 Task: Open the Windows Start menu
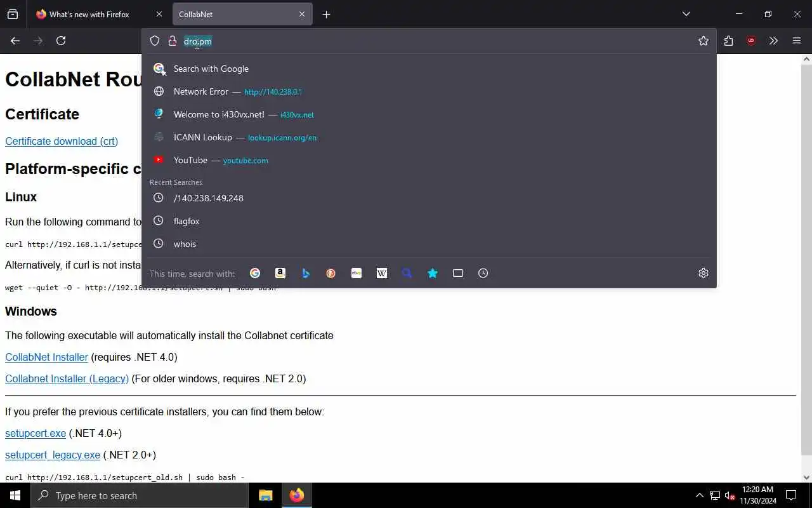(x=15, y=495)
